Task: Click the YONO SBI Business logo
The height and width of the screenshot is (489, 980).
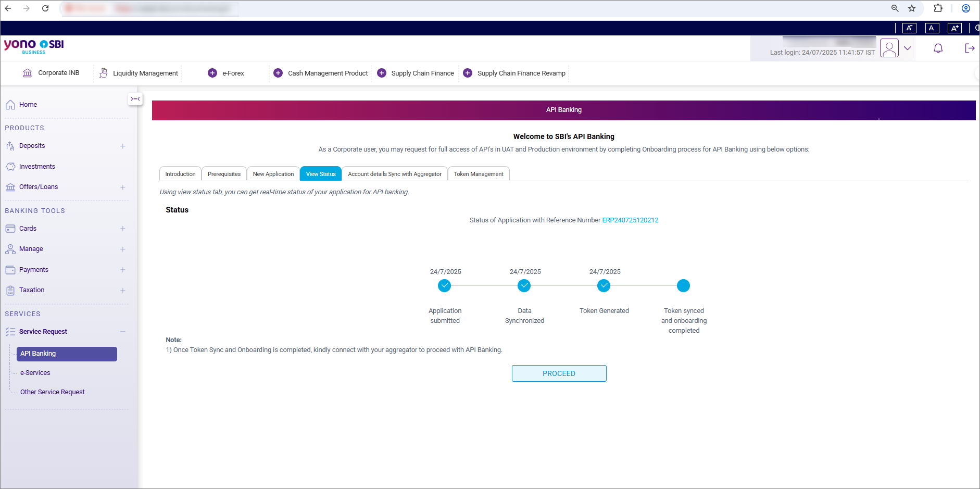Action: [x=34, y=46]
